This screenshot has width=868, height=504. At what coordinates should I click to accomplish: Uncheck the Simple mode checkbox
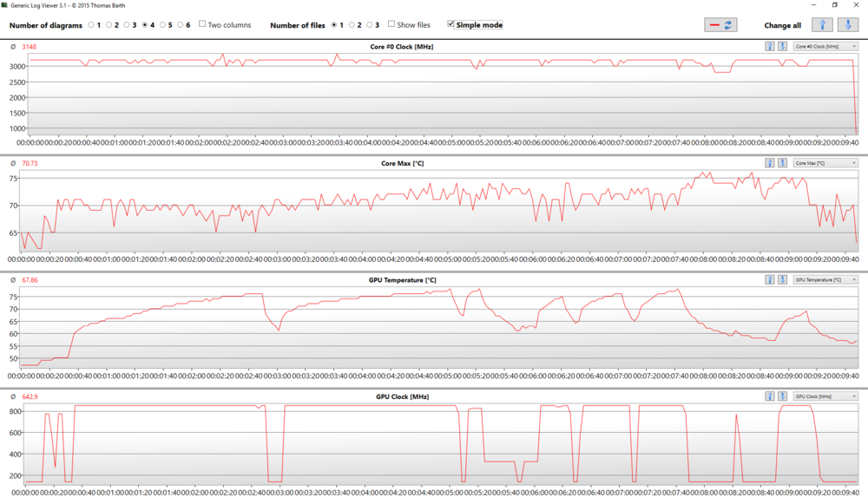click(450, 24)
